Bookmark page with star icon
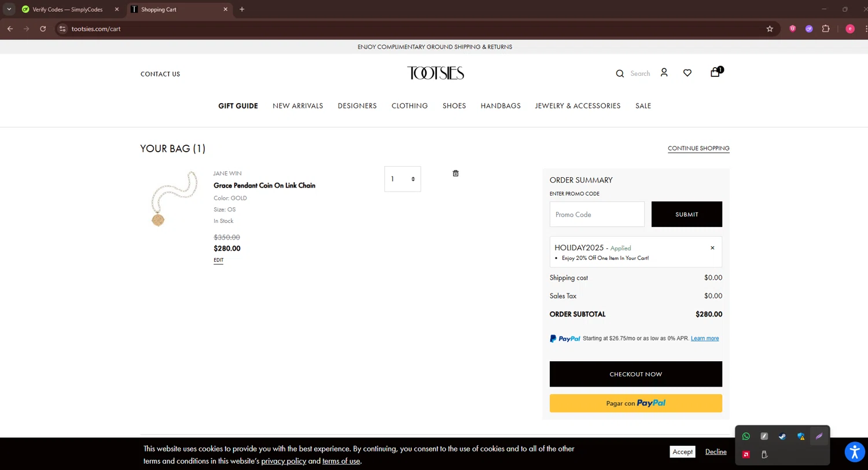This screenshot has height=470, width=868. pyautogui.click(x=770, y=28)
